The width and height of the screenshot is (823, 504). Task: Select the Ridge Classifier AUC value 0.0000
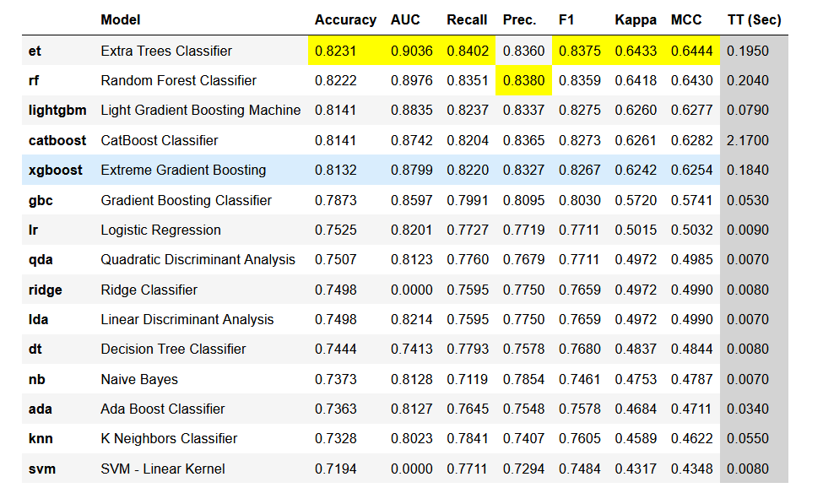point(412,290)
